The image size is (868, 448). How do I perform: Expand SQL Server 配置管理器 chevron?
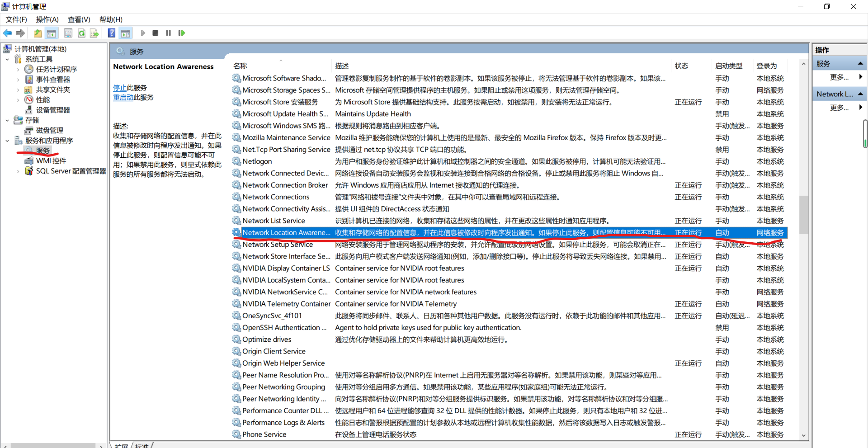pos(18,171)
